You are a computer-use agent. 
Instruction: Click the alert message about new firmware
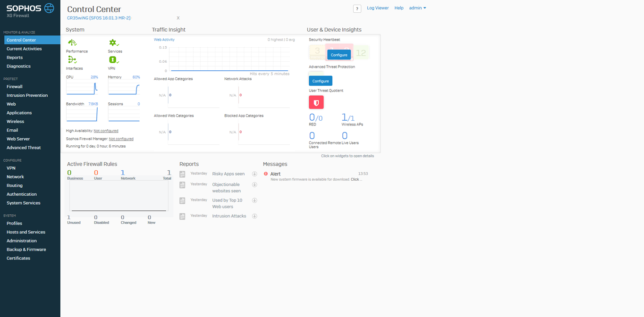tap(316, 180)
